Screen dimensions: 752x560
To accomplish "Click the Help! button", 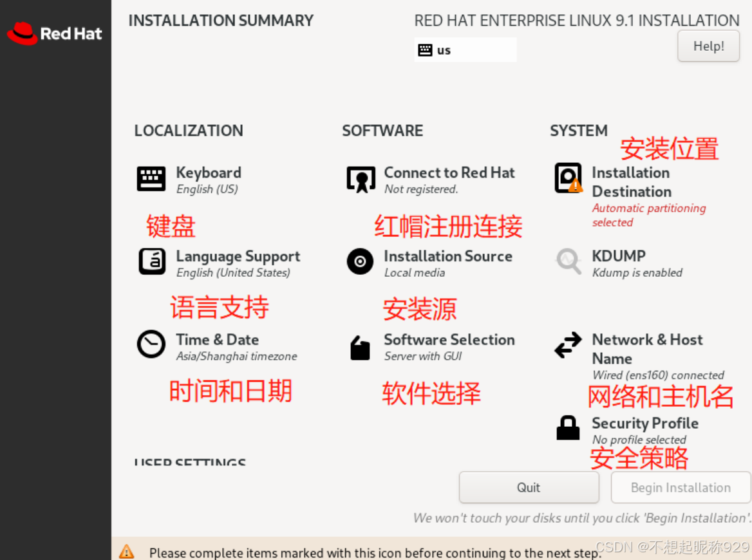I will point(708,46).
